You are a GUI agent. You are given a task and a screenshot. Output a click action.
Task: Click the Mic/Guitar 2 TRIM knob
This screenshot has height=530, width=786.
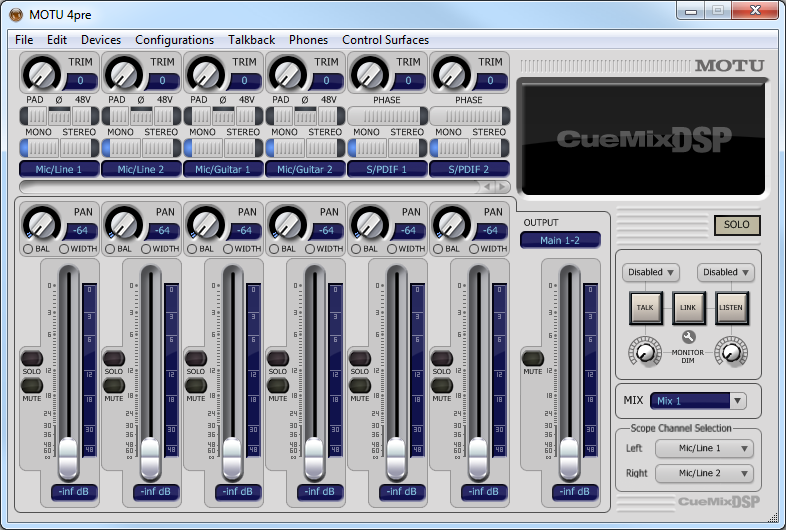point(288,74)
